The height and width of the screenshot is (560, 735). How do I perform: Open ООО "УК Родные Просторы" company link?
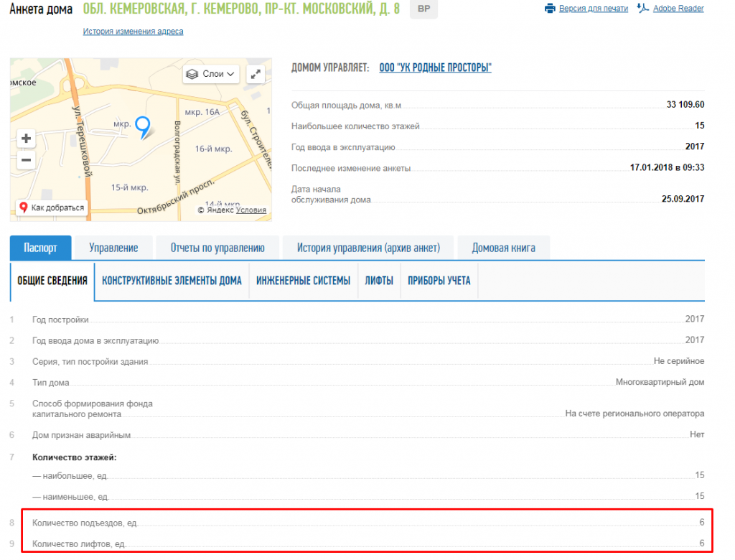tap(435, 67)
